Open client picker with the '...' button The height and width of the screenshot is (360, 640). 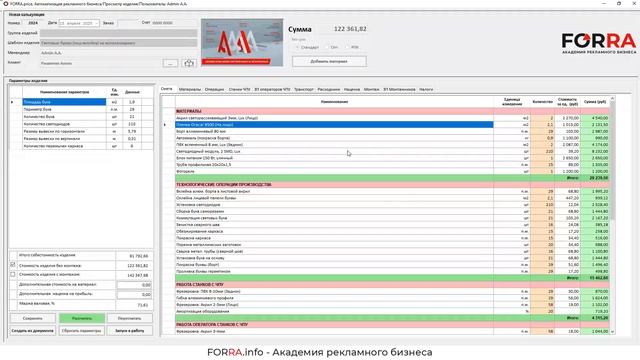pos(170,63)
